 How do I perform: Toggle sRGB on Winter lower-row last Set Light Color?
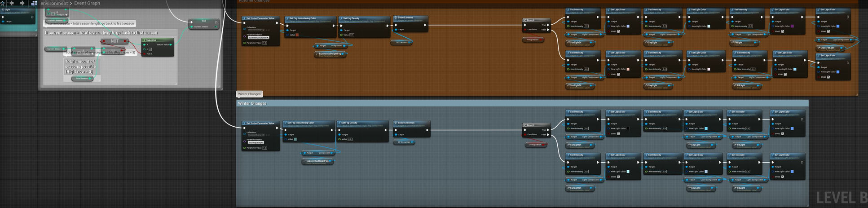point(783,177)
